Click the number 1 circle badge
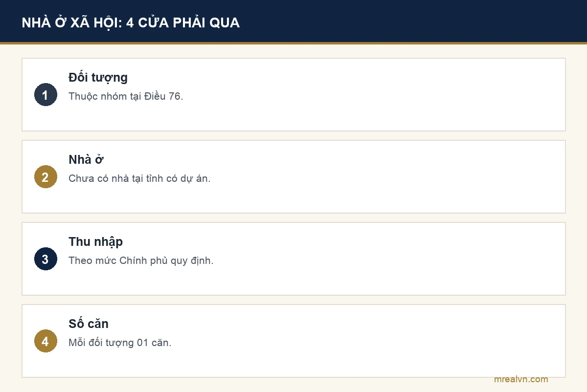 (x=45, y=95)
